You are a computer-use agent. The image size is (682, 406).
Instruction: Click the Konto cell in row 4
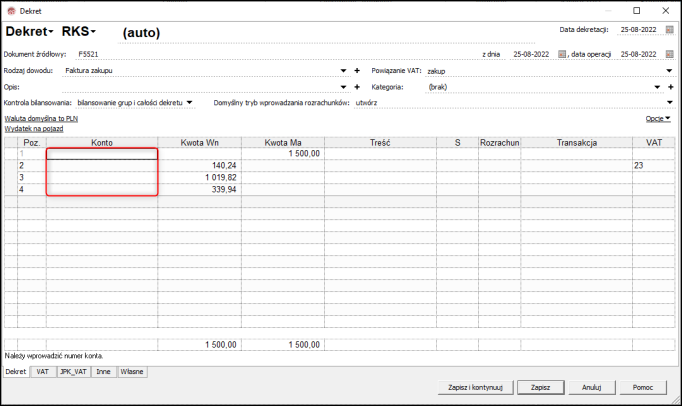click(x=102, y=189)
